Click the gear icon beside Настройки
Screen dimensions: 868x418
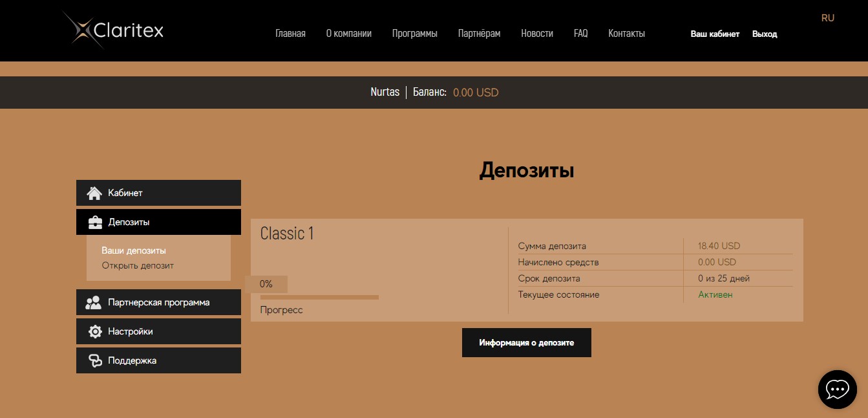[x=95, y=331]
